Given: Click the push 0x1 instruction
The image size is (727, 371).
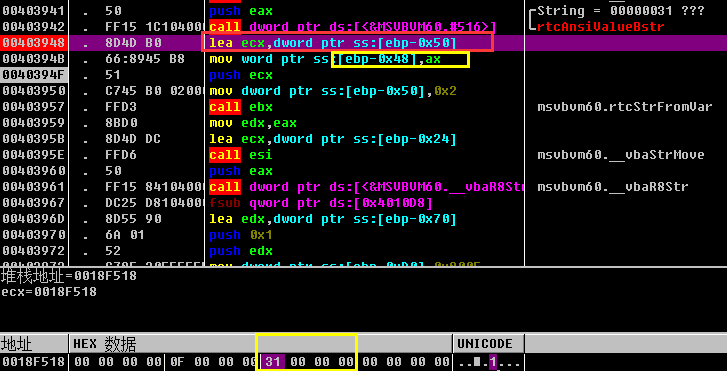Looking at the screenshot, I should [x=241, y=235].
